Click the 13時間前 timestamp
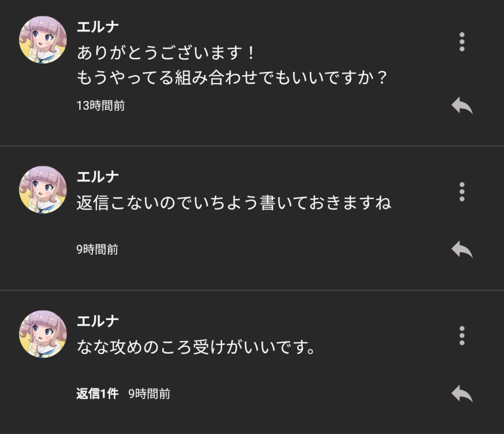Image resolution: width=504 pixels, height=434 pixels. pyautogui.click(x=101, y=106)
